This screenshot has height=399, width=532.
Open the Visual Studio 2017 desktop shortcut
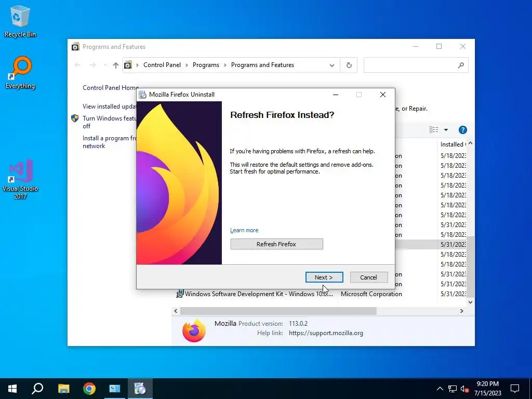pos(20,179)
